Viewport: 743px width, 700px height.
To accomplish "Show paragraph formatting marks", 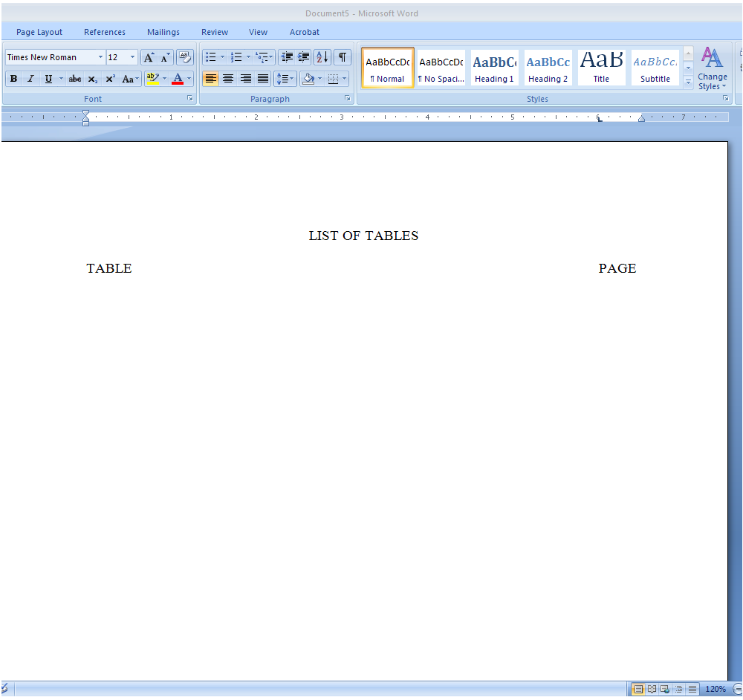I will (342, 56).
